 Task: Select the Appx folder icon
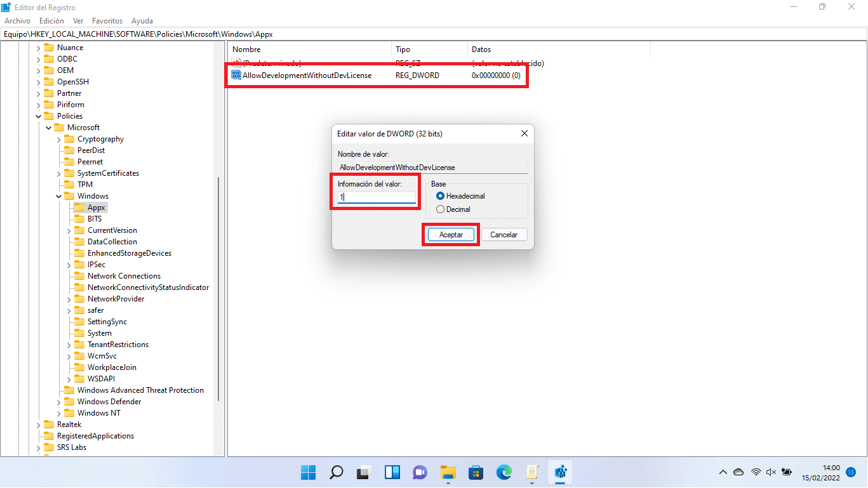[79, 208]
